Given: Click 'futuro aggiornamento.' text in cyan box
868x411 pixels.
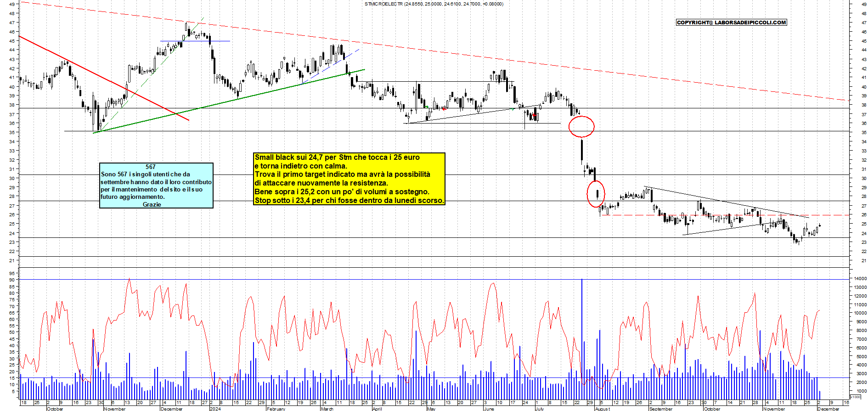Looking at the screenshot, I should pyautogui.click(x=132, y=197).
